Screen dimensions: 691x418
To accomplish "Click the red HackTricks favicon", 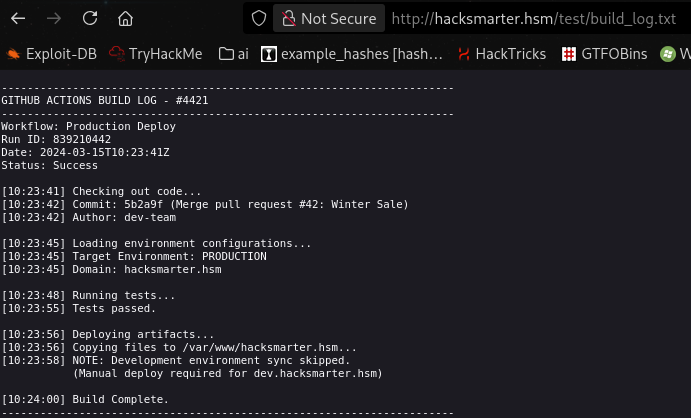I will click(464, 54).
